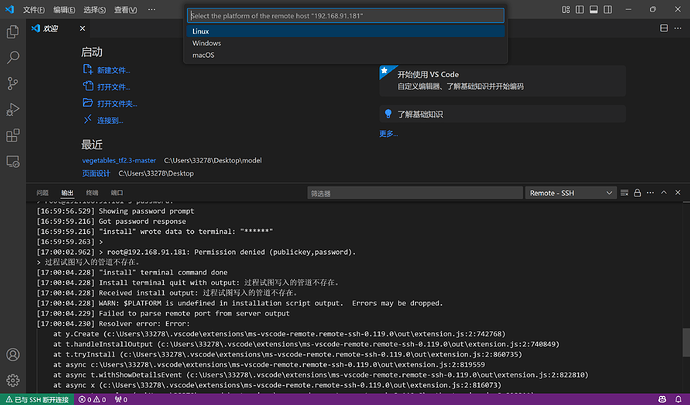Toggle the secondary side bar icon
The image size is (690, 405).
608,9
